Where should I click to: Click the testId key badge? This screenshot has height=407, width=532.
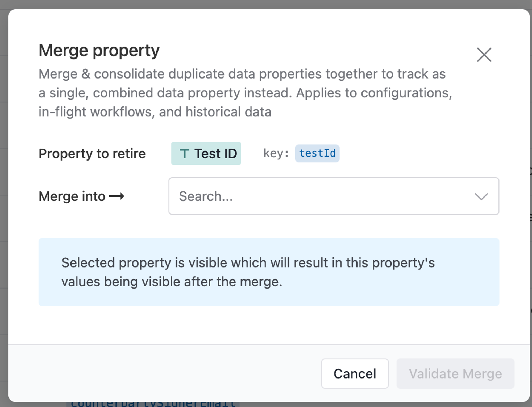tap(317, 153)
